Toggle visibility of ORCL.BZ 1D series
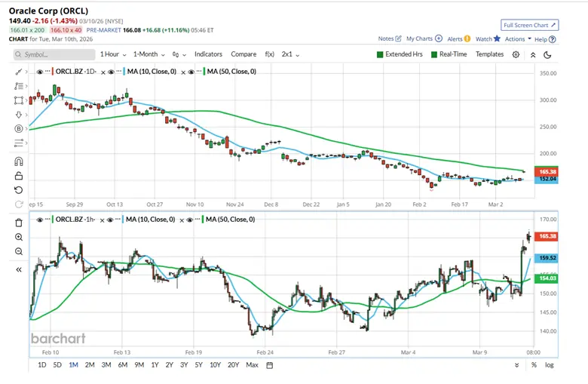 (x=39, y=72)
